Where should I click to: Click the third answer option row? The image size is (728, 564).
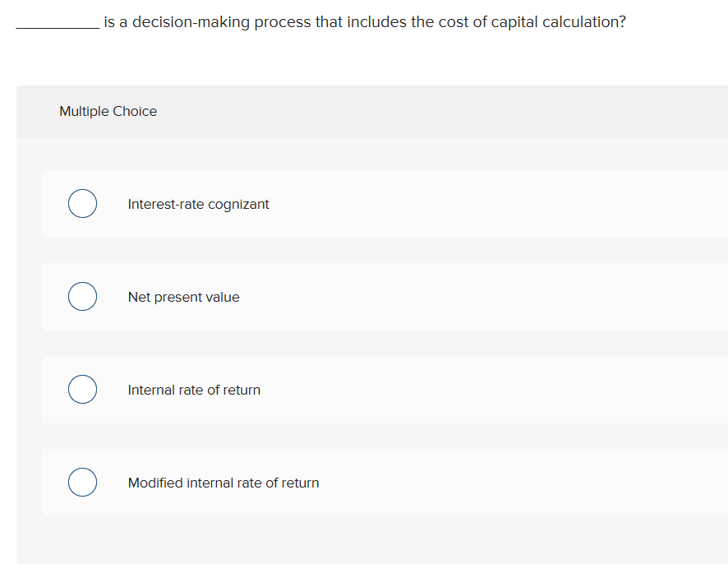click(x=370, y=390)
